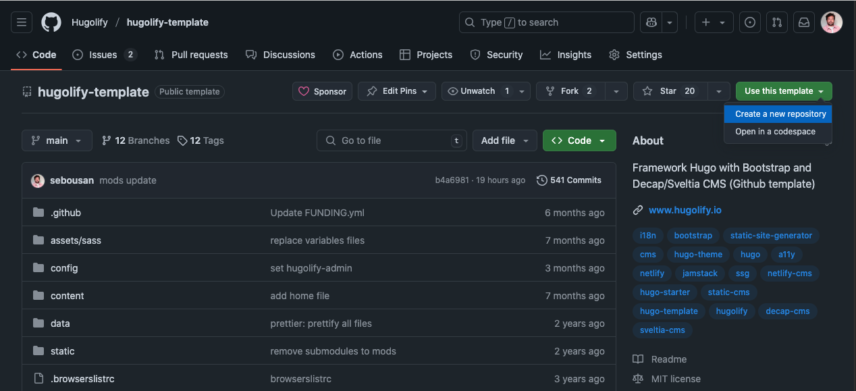Open the Insights tab
Image resolution: width=856 pixels, height=391 pixels.
click(566, 55)
